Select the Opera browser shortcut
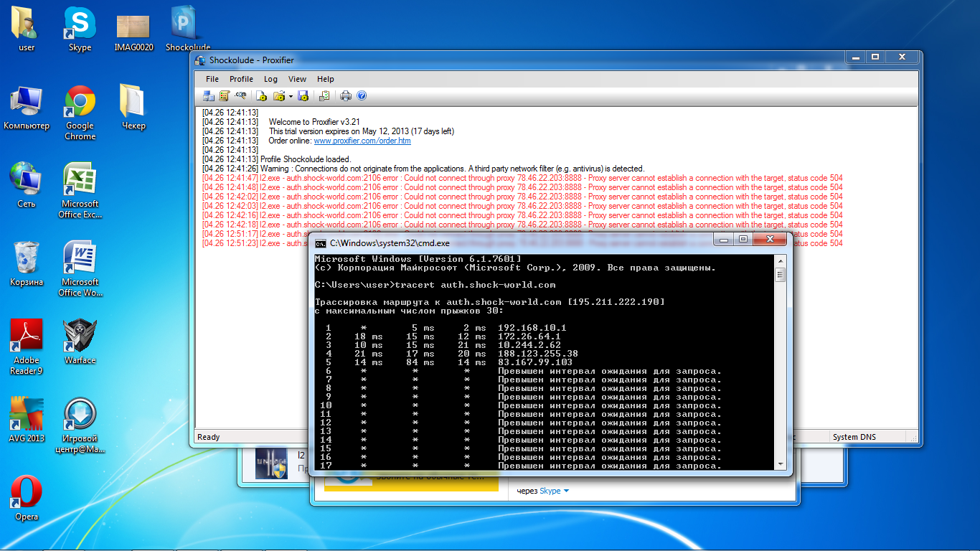980x551 pixels. click(x=27, y=499)
